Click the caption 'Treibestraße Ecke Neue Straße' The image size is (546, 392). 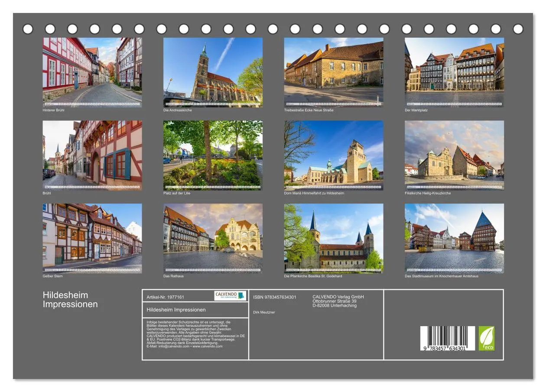click(309, 110)
